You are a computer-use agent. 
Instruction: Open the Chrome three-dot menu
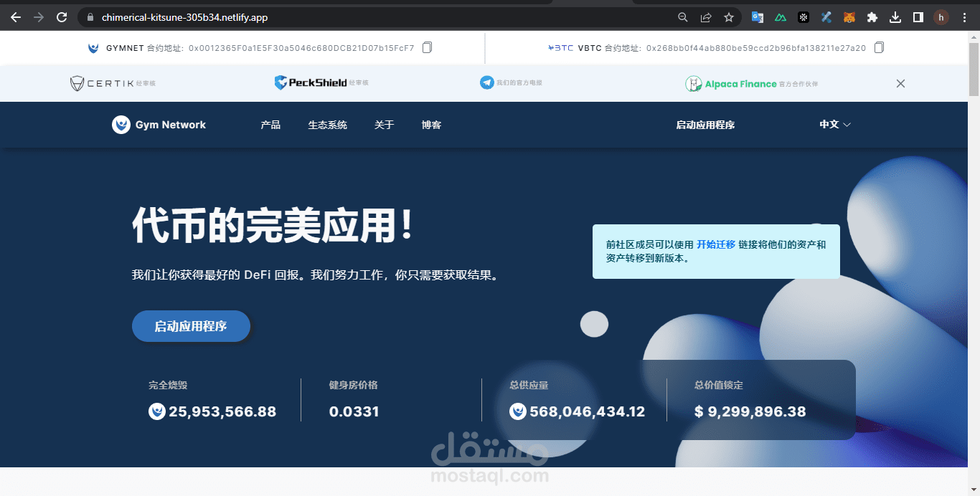click(963, 16)
